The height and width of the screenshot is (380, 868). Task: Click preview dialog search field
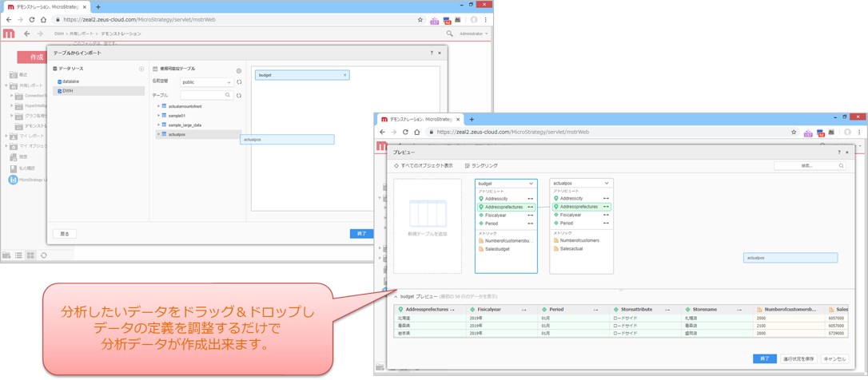point(810,166)
